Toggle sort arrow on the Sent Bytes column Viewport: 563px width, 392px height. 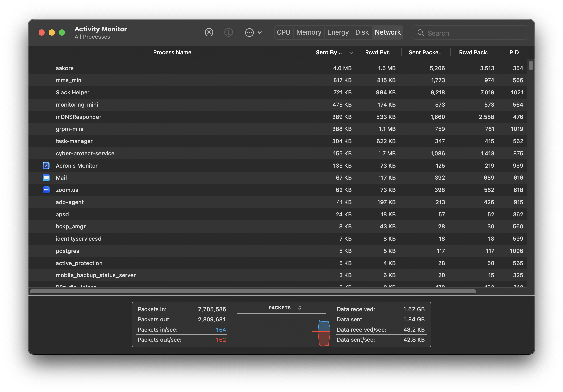351,53
